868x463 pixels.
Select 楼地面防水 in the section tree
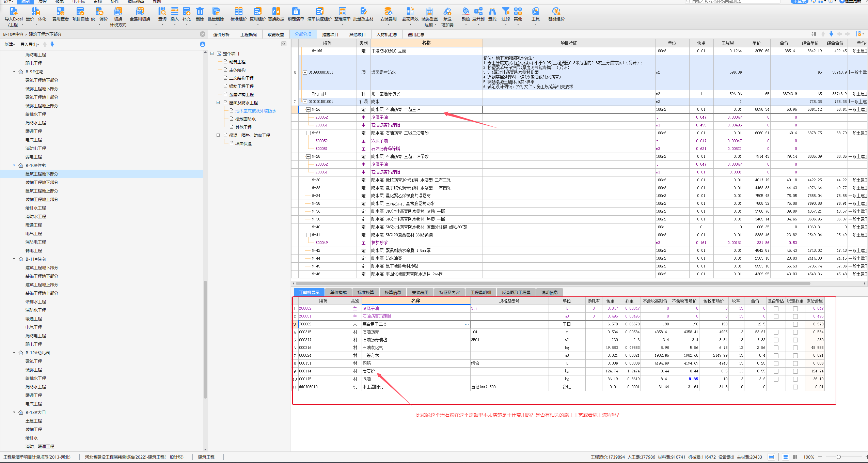pyautogui.click(x=245, y=119)
